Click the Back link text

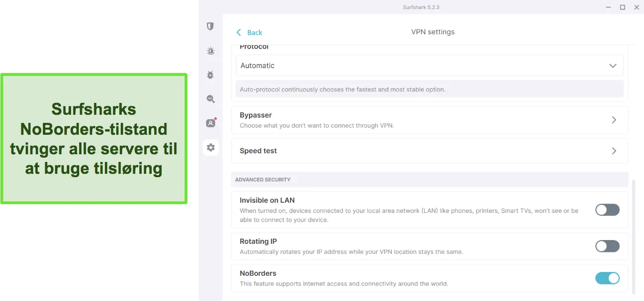[x=255, y=32]
